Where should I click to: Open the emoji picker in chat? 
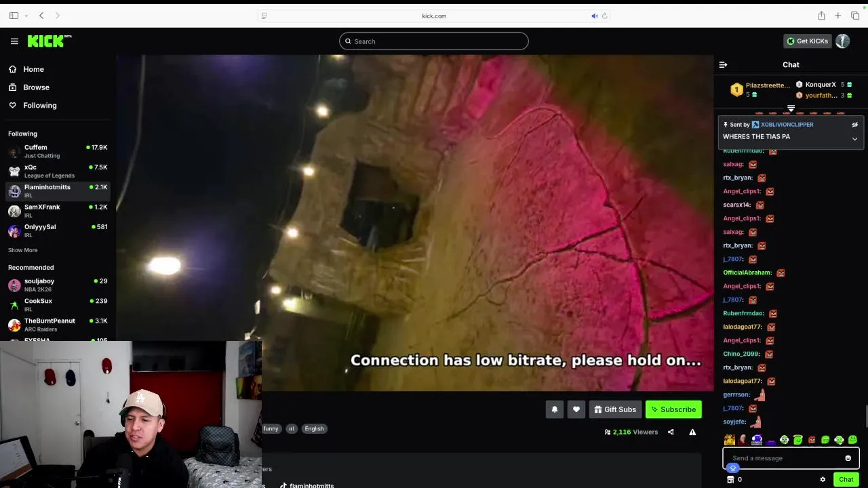(848, 458)
